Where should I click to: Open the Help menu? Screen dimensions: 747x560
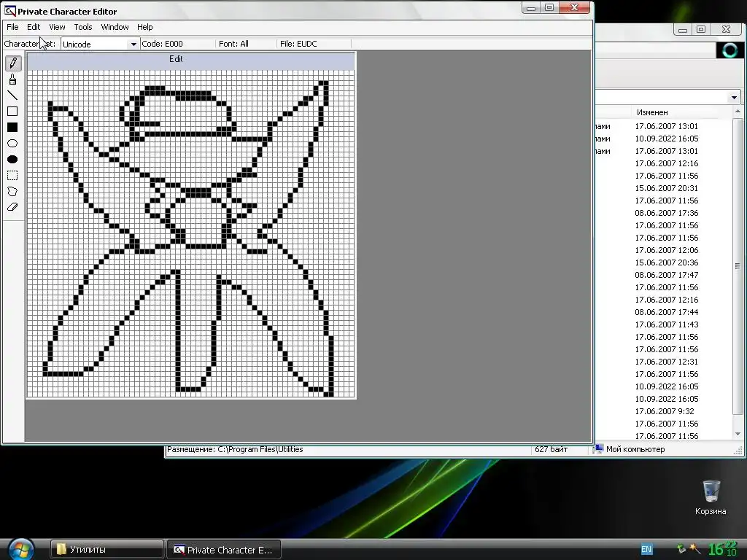click(145, 27)
